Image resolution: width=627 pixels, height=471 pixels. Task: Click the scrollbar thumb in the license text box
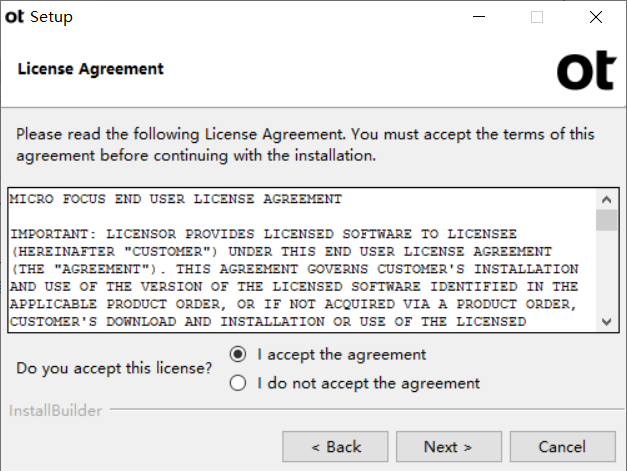pos(606,220)
